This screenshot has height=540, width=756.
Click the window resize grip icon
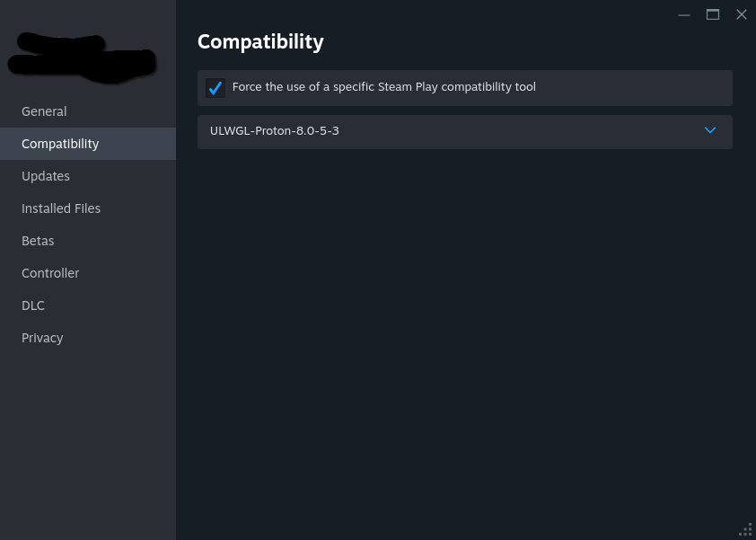745,529
